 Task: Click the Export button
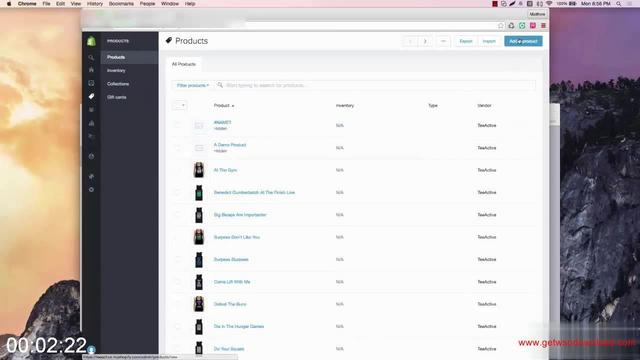coord(466,41)
